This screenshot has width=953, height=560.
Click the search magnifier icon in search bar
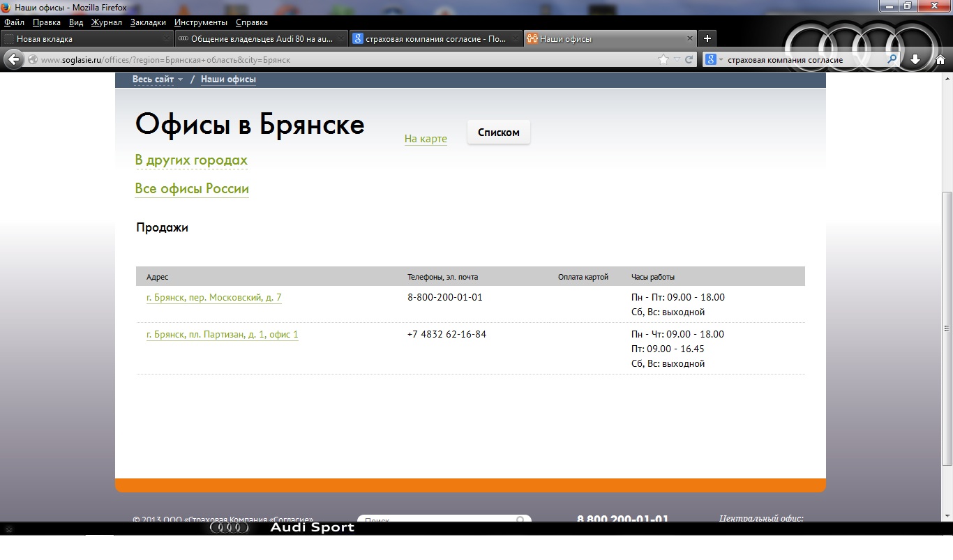[892, 59]
